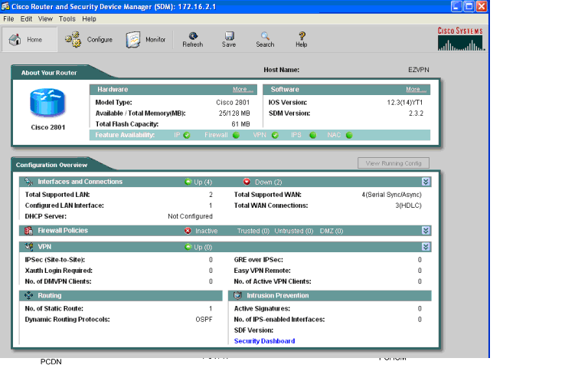Click the Routing section icon
Viewport: 588px width, 368px height.
[28, 295]
